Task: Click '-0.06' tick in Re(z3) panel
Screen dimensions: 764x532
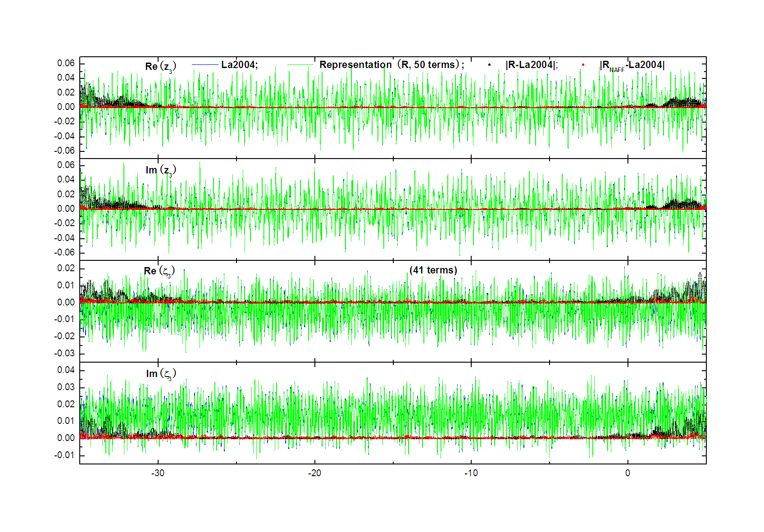Action: 64,150
